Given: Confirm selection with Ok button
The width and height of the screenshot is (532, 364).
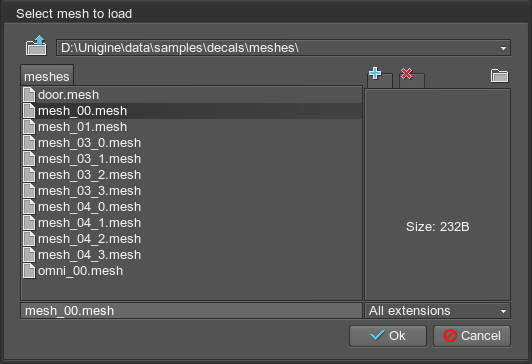Looking at the screenshot, I should [388, 336].
